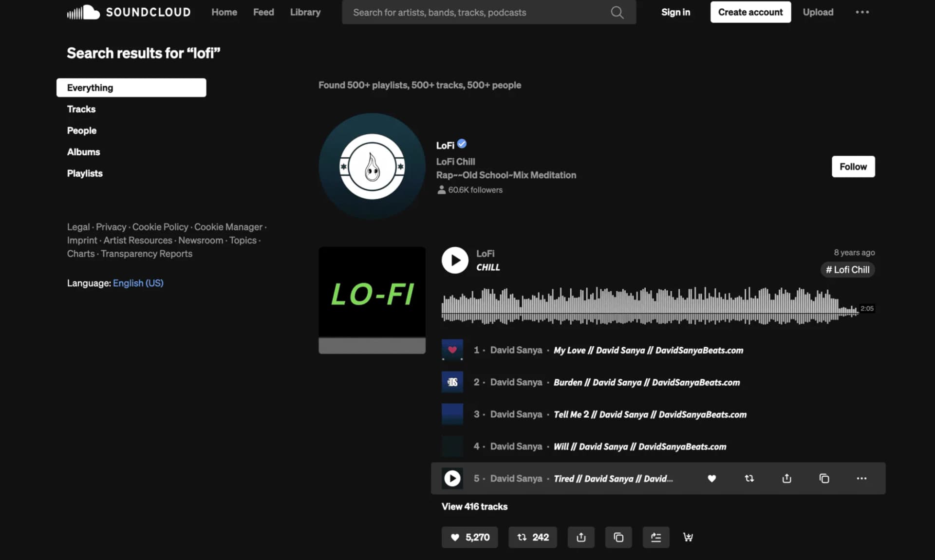Click the Sign in button

tap(675, 12)
